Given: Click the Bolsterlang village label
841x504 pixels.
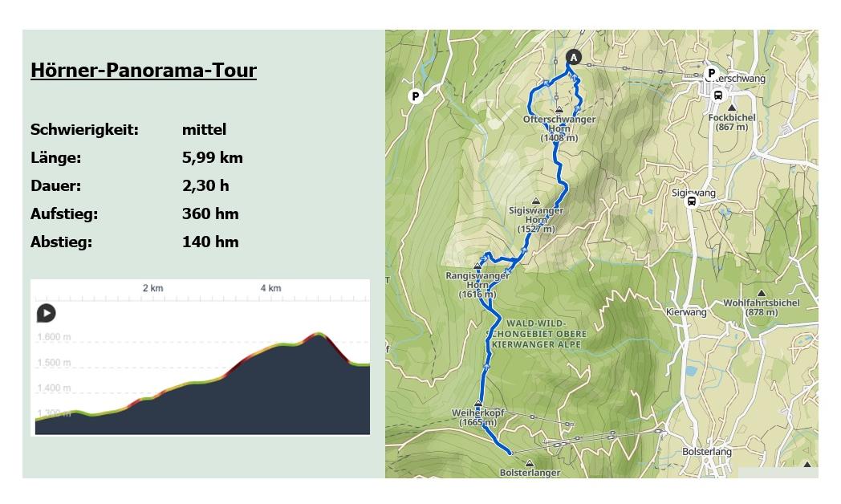Looking at the screenshot, I should pos(706,452).
